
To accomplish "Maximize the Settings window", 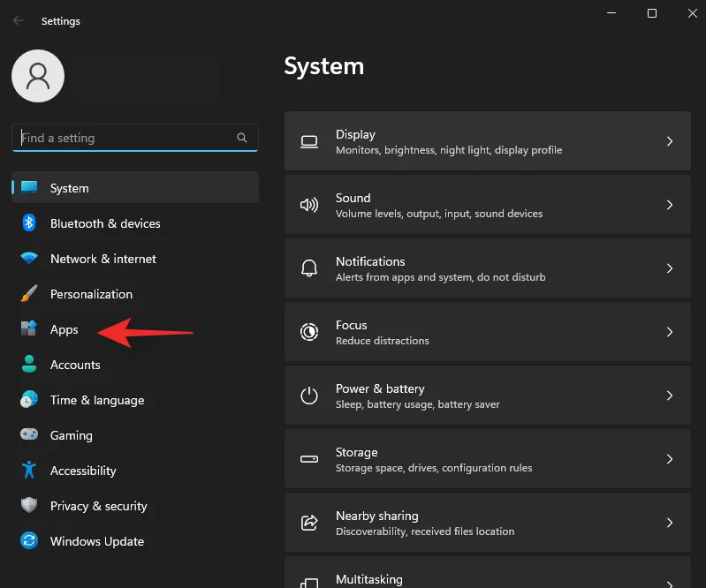I will point(651,13).
